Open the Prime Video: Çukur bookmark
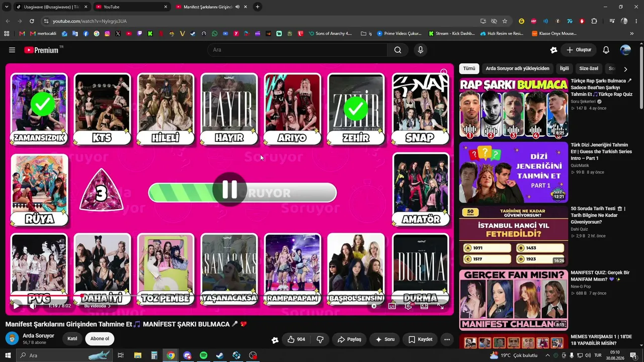Viewport: 644px width, 362px height. click(399, 34)
